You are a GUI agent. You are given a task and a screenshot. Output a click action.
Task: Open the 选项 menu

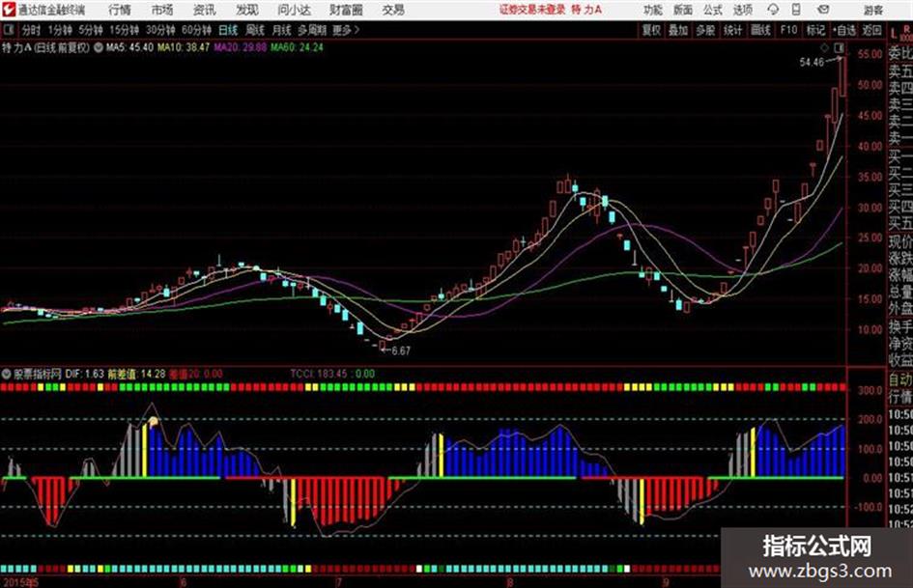[x=742, y=10]
